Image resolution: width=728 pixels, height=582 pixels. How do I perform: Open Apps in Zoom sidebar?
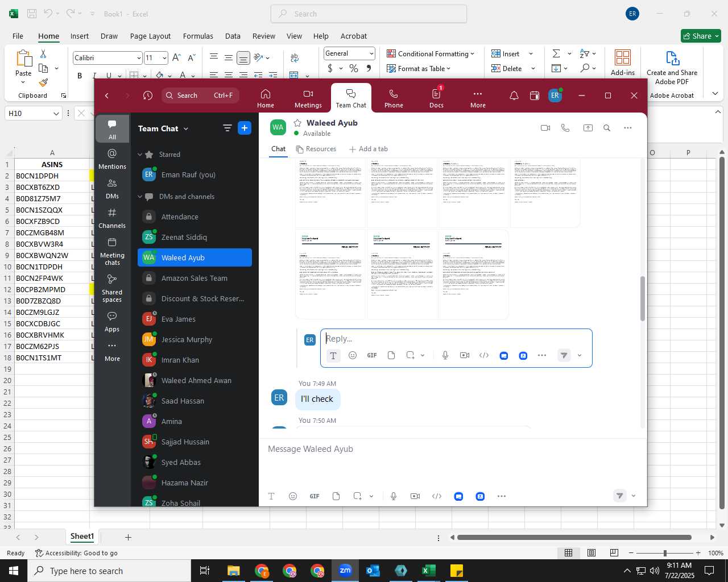click(x=112, y=322)
